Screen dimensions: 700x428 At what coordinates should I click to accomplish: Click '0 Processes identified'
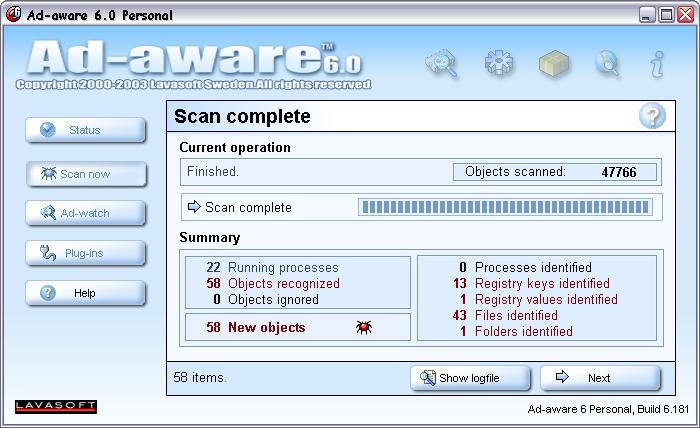tap(525, 267)
